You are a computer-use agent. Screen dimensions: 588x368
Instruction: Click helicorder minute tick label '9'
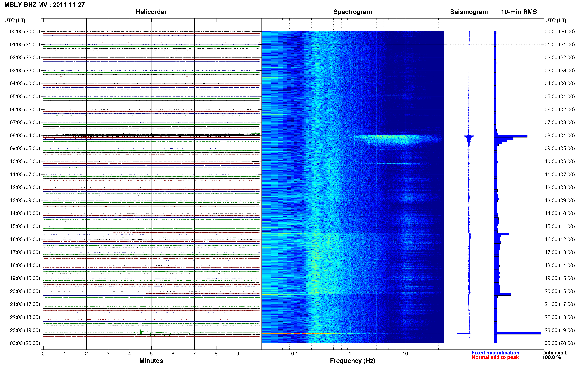coord(238,354)
